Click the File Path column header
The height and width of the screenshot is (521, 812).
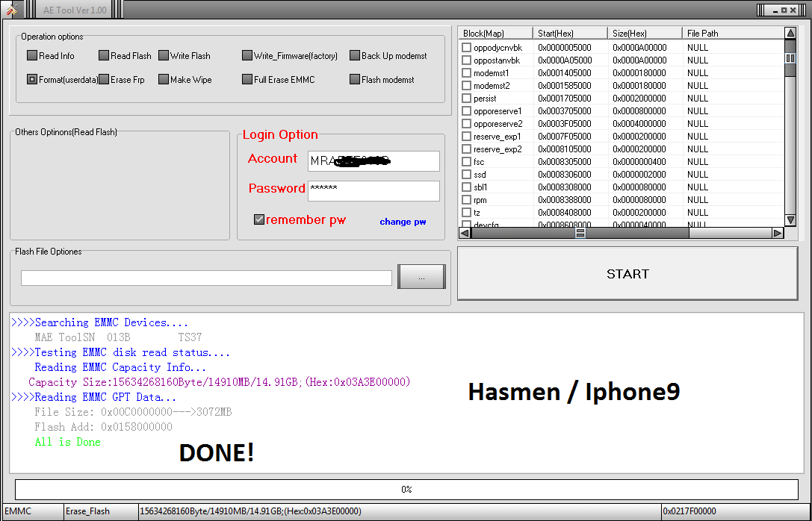734,33
